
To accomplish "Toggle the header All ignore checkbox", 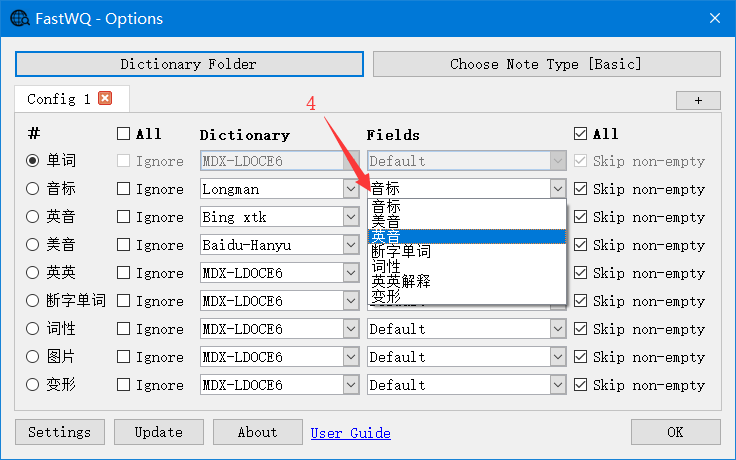I will [124, 133].
